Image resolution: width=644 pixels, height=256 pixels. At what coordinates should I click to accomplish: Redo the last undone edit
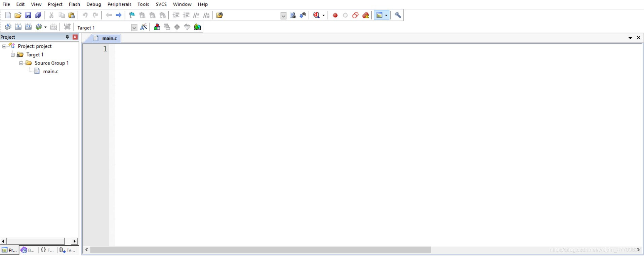click(95, 15)
